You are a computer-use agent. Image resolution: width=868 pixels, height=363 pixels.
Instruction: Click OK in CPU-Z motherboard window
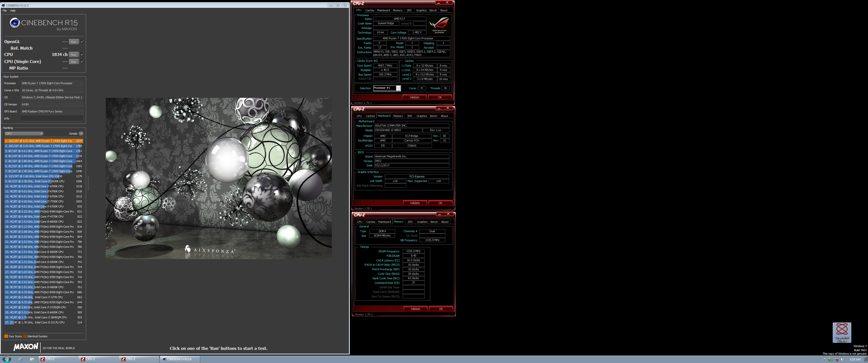pyautogui.click(x=440, y=203)
